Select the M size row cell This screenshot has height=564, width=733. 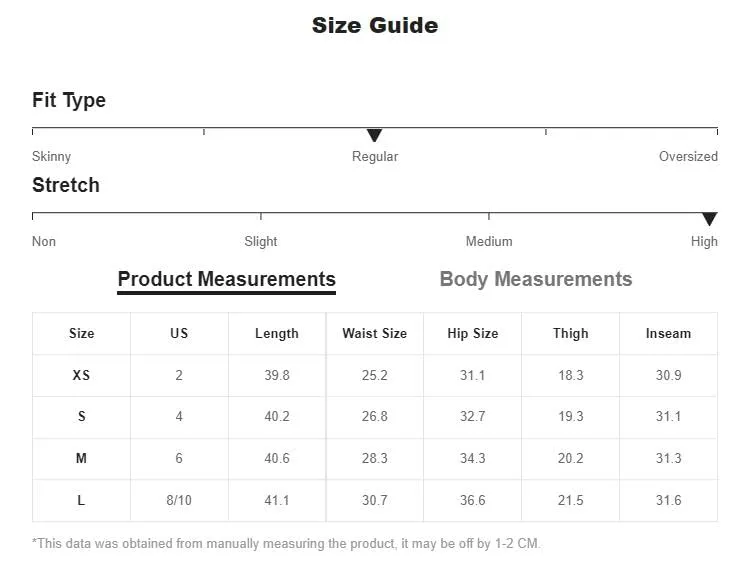tap(81, 458)
